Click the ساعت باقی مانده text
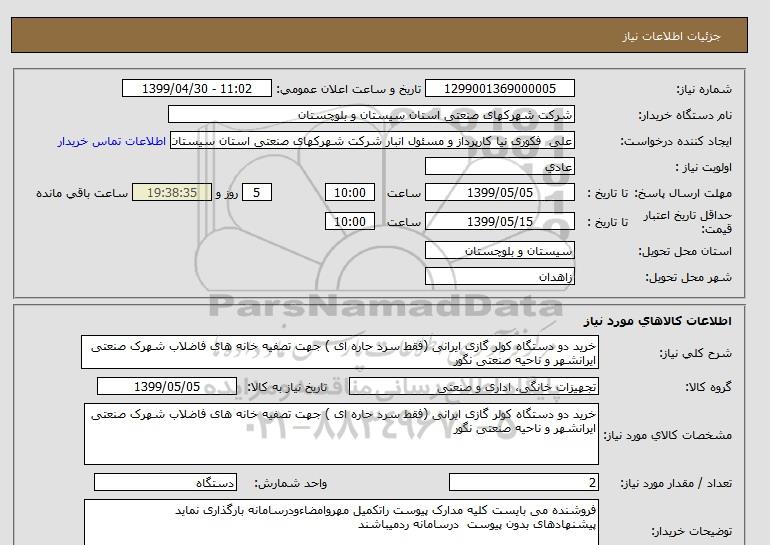 [x=82, y=193]
